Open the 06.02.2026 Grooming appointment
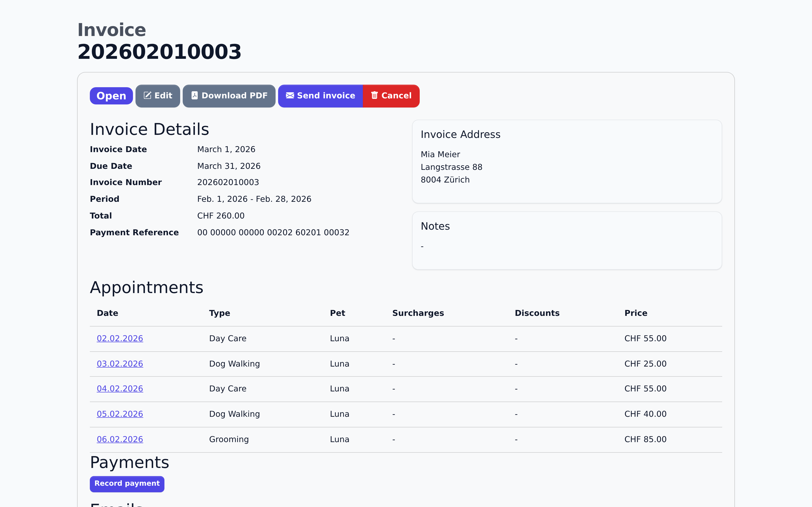 pos(120,439)
